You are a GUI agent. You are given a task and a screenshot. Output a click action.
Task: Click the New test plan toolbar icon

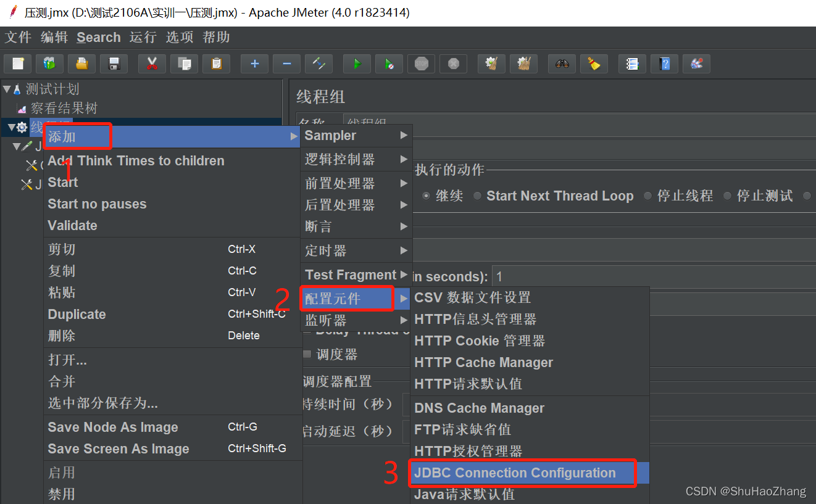coord(18,64)
